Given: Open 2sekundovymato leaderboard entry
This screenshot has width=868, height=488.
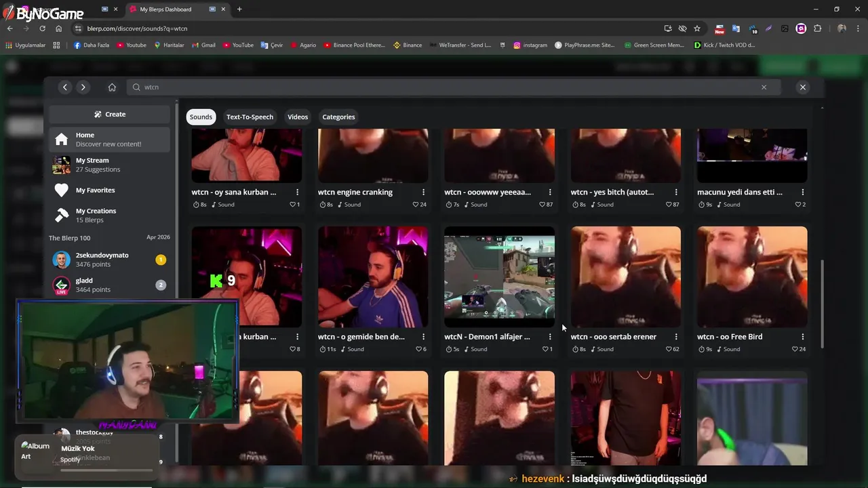Looking at the screenshot, I should point(109,260).
